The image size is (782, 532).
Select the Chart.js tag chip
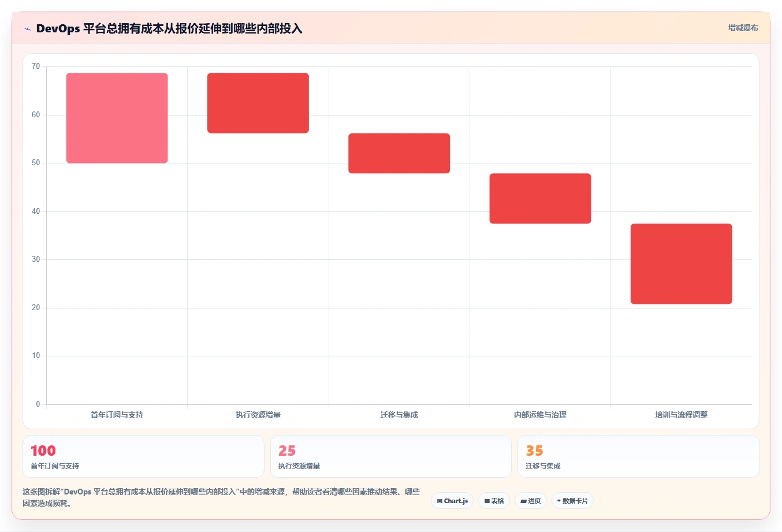click(x=452, y=501)
